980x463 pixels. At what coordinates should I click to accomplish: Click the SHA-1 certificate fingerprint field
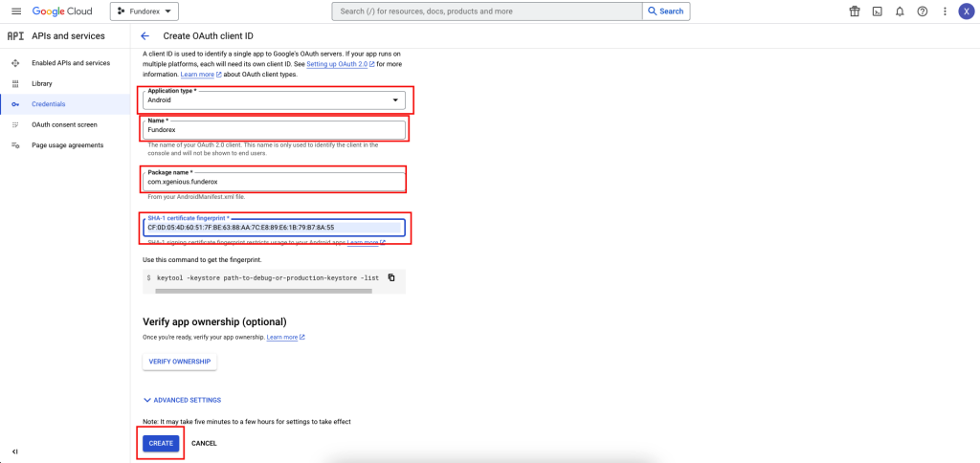(x=274, y=228)
